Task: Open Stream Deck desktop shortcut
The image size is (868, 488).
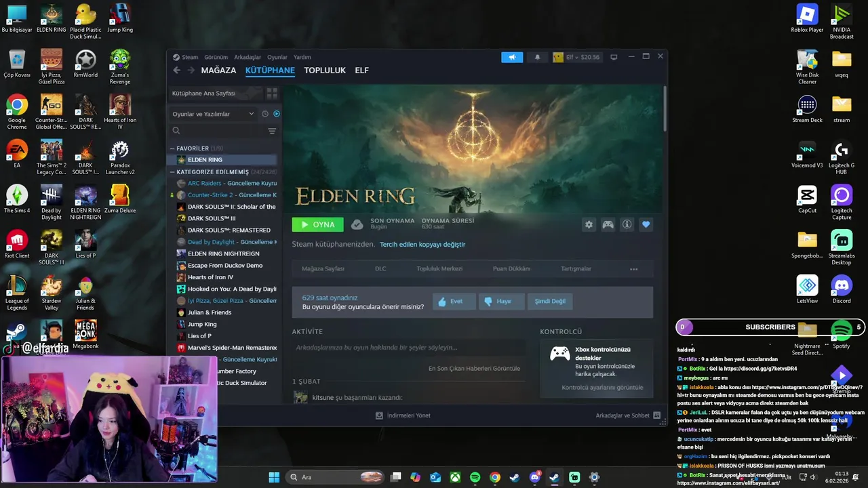Action: 807,109
